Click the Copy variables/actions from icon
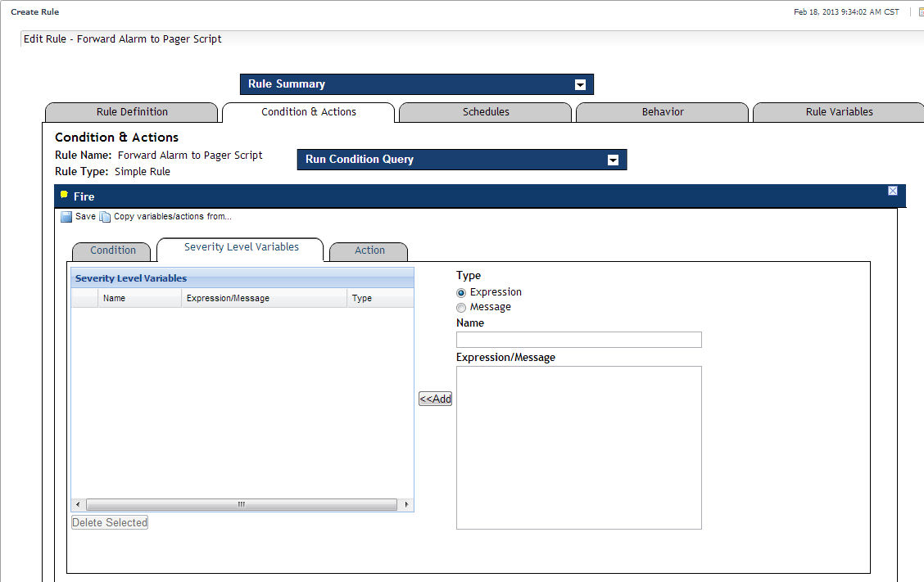This screenshot has width=924, height=582. pos(105,217)
